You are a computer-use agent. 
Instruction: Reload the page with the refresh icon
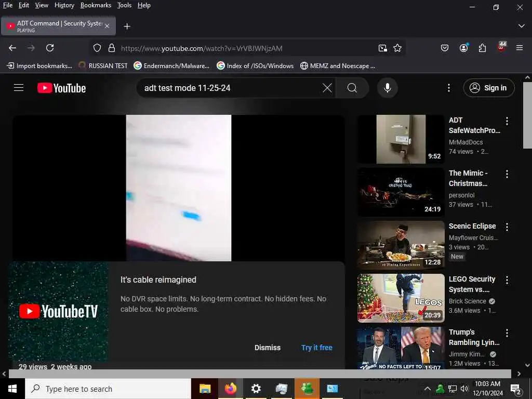click(50, 48)
